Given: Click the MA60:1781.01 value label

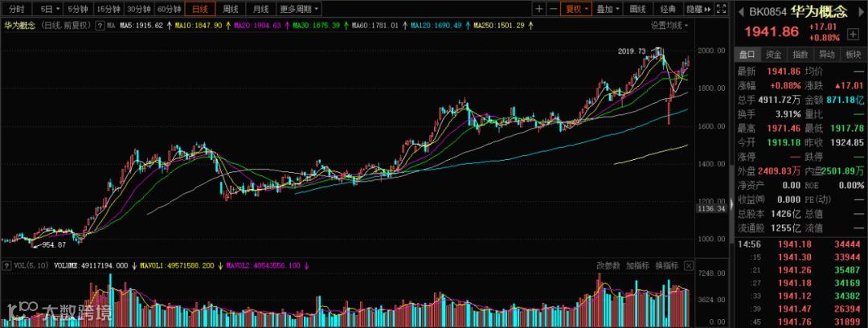Looking at the screenshot, I should point(375,26).
